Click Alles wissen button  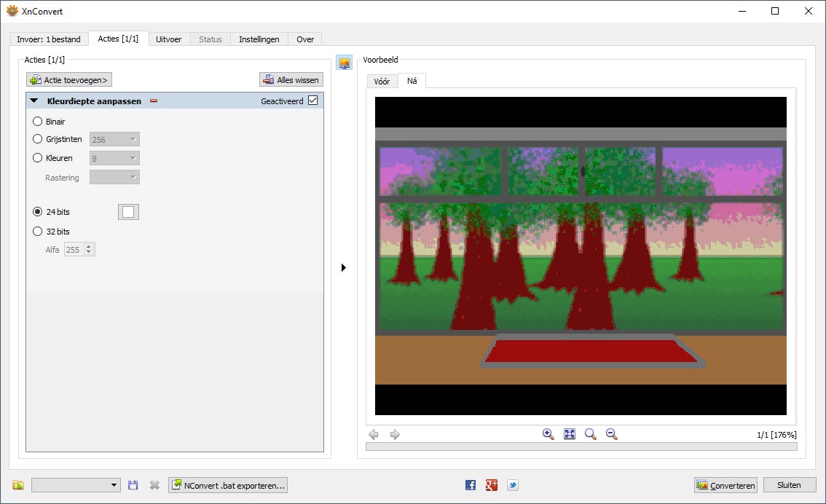[x=291, y=79]
